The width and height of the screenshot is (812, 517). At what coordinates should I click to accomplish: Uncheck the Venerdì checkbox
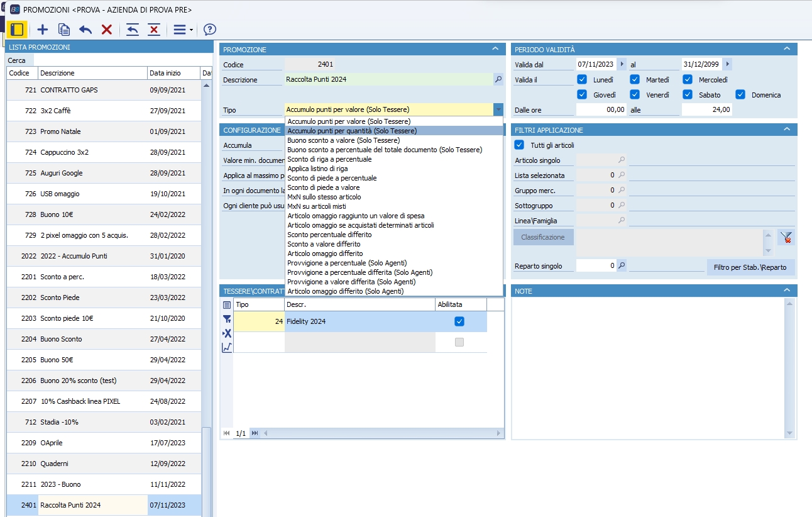pyautogui.click(x=635, y=95)
